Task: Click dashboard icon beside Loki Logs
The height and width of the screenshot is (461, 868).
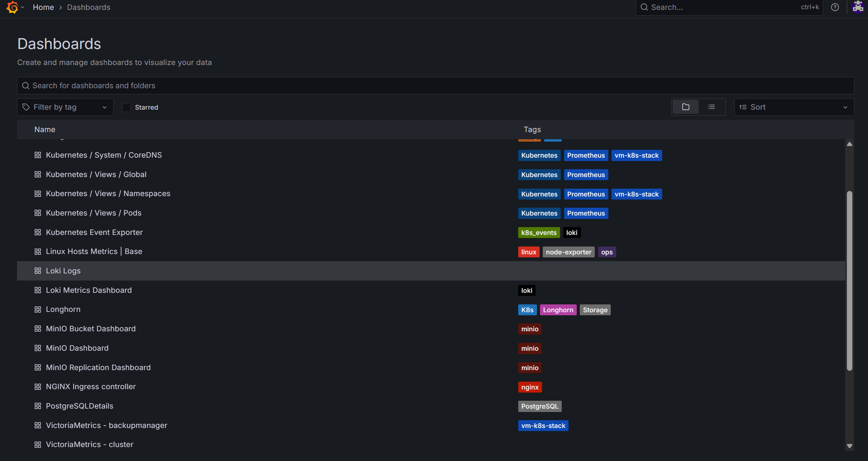Action: click(x=38, y=271)
